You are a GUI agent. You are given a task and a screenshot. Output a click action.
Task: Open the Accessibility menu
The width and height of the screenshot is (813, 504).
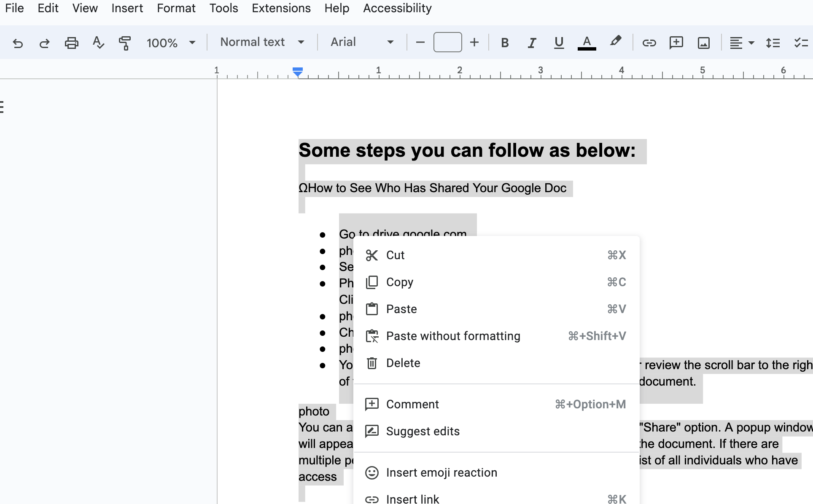pyautogui.click(x=397, y=8)
